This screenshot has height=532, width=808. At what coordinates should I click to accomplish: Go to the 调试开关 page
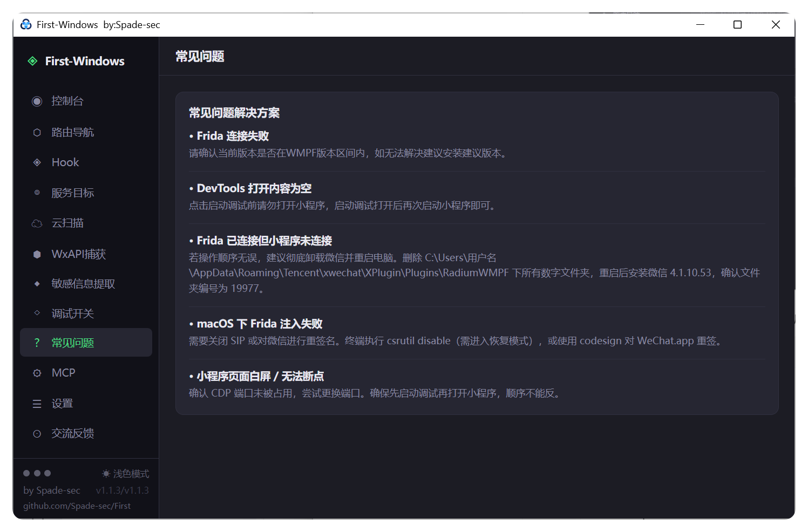click(x=86, y=313)
